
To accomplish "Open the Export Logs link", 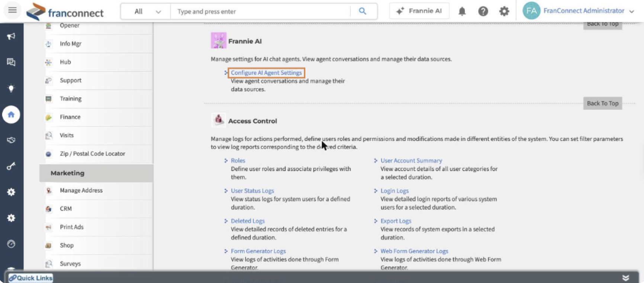I will tap(396, 221).
